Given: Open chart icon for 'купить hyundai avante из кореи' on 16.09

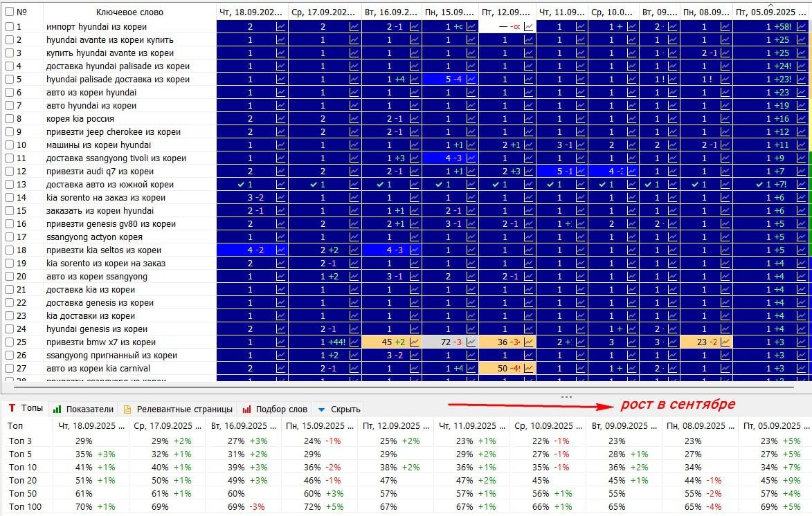Looking at the screenshot, I should 414,53.
